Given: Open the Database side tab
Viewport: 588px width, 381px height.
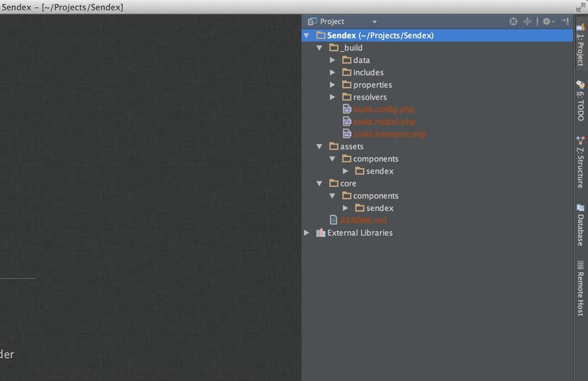Looking at the screenshot, I should (x=580, y=225).
